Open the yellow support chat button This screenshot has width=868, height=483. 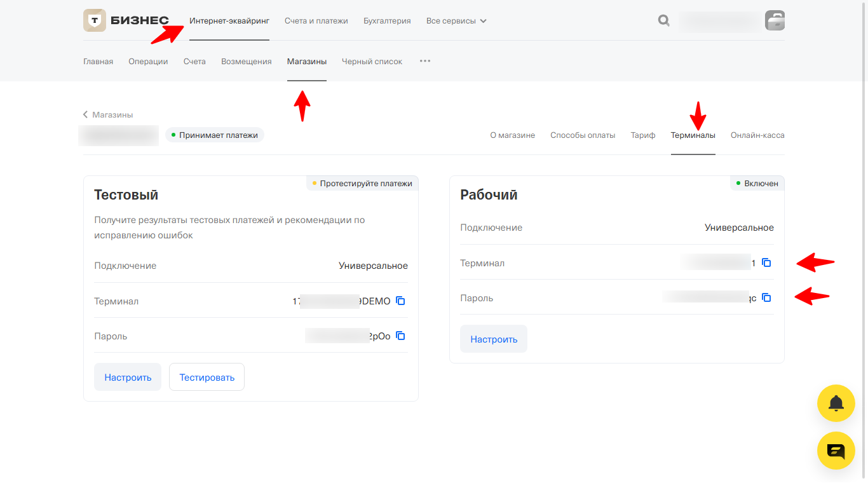[x=836, y=451]
